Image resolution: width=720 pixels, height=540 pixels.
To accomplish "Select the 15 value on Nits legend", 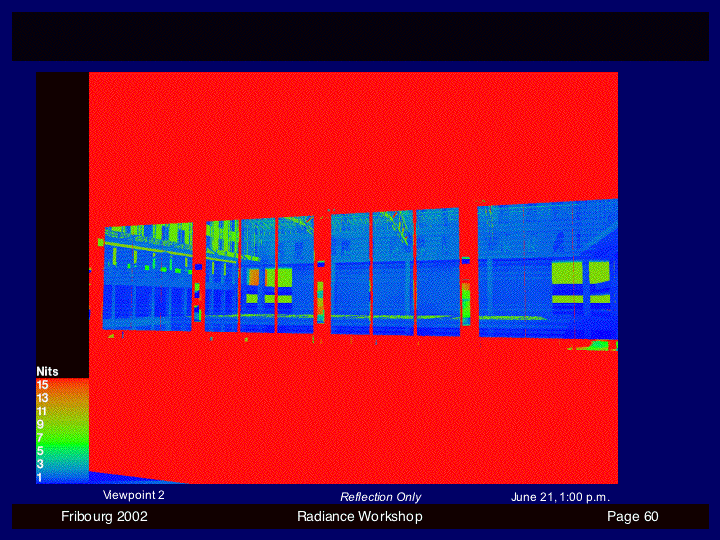I will click(x=42, y=385).
